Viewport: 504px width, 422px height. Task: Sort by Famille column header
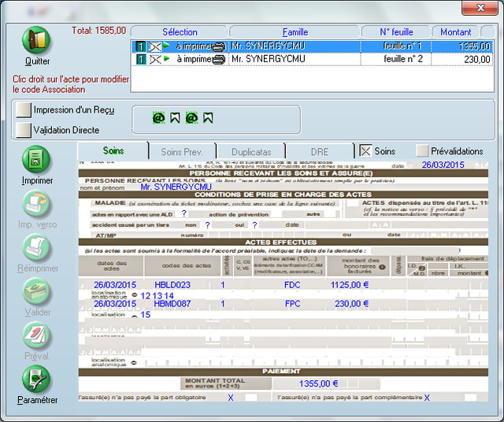click(x=295, y=32)
